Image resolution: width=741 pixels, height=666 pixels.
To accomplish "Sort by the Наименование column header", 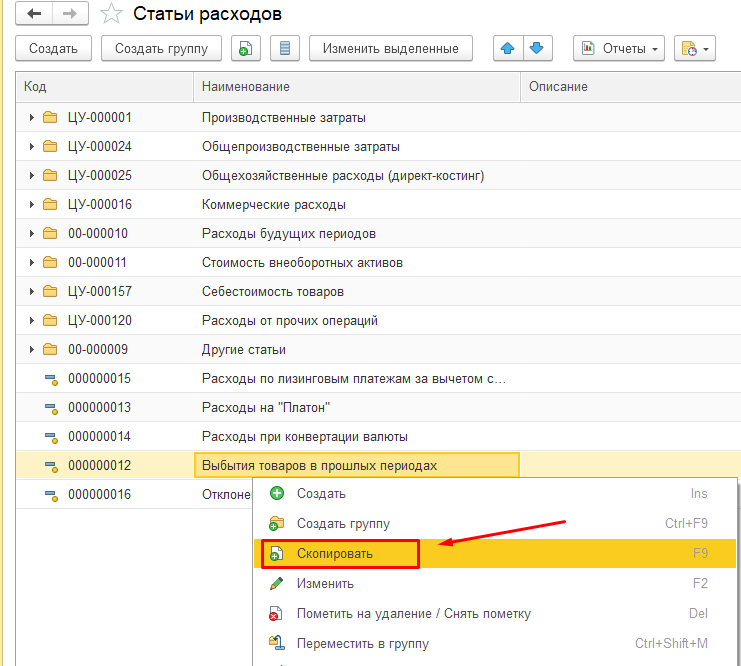I will coord(356,87).
